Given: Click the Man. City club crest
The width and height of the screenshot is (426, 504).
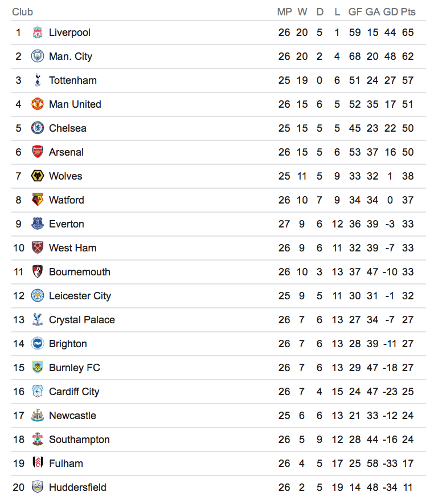Looking at the screenshot, I should [38, 56].
